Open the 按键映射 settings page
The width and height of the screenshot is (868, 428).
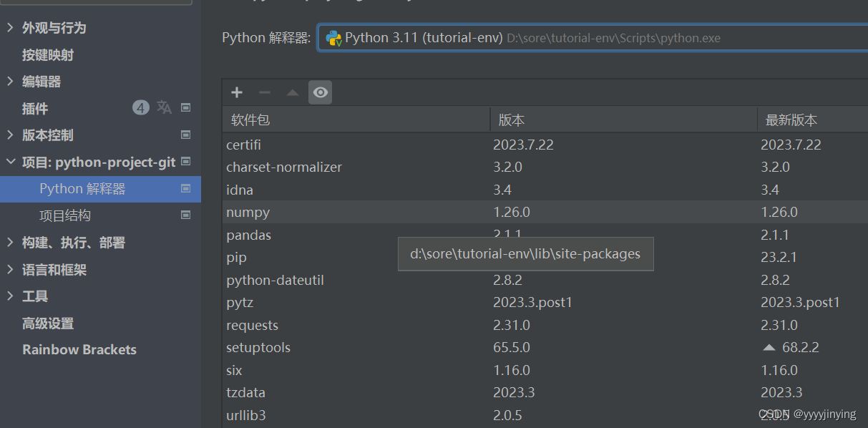point(48,55)
